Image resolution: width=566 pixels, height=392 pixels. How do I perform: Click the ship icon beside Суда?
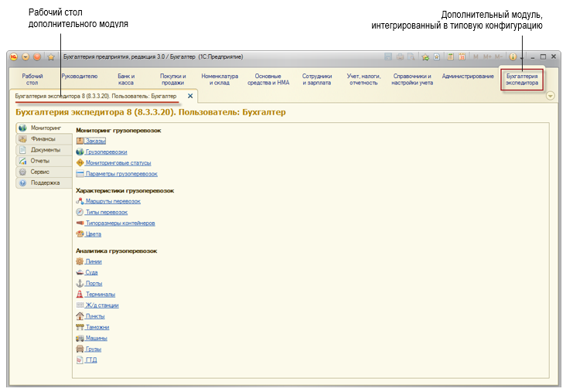point(80,272)
